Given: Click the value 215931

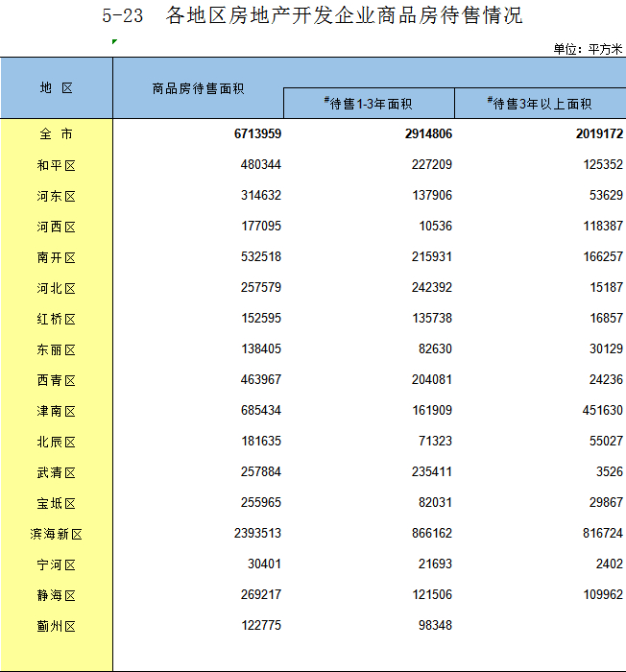Looking at the screenshot, I should coord(432,256).
